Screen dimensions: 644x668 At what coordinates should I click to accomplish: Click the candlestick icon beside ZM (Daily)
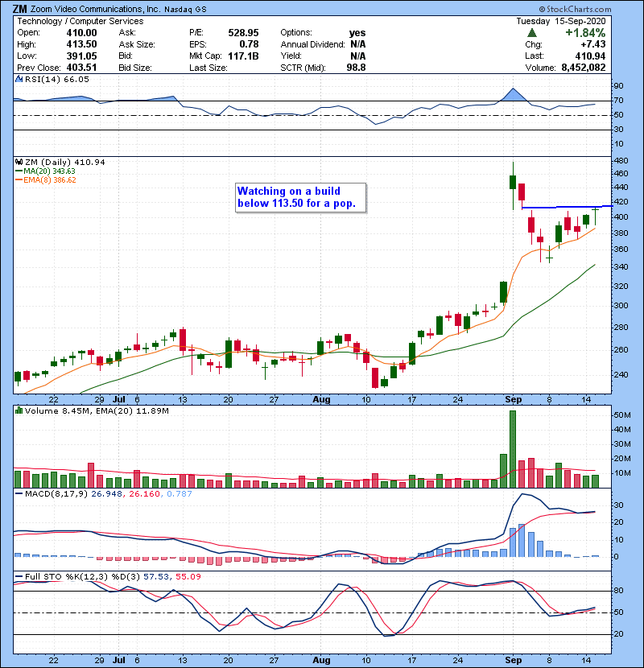tap(19, 162)
